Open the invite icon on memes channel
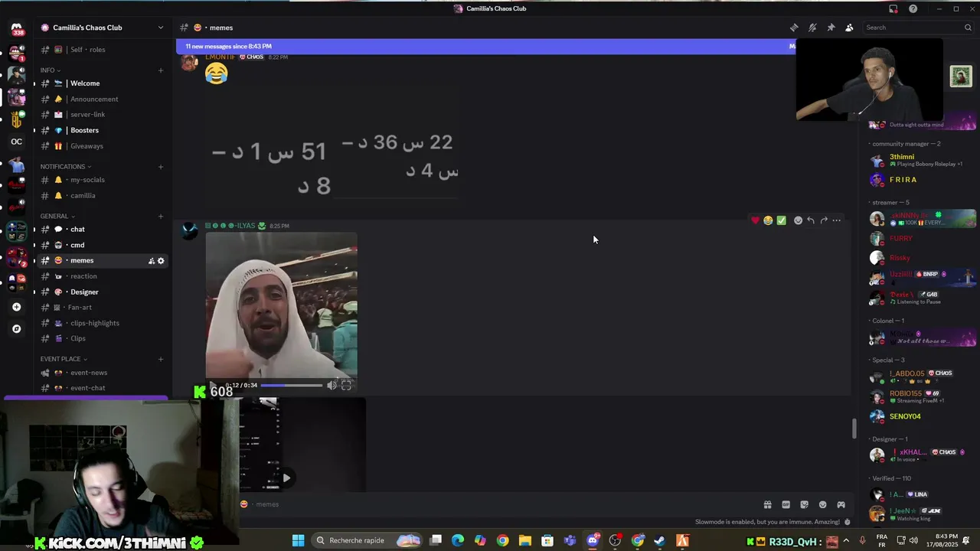The height and width of the screenshot is (551, 980). point(152,261)
